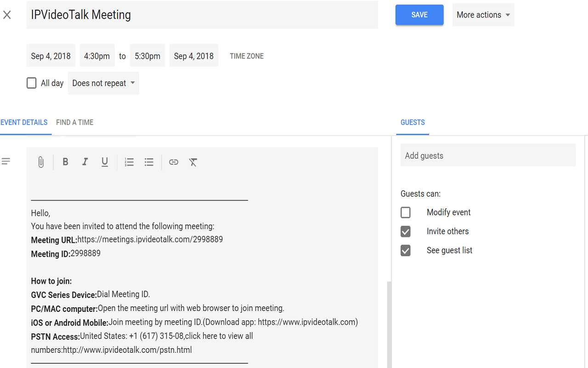Open the Does not repeat dropdown

pyautogui.click(x=103, y=83)
